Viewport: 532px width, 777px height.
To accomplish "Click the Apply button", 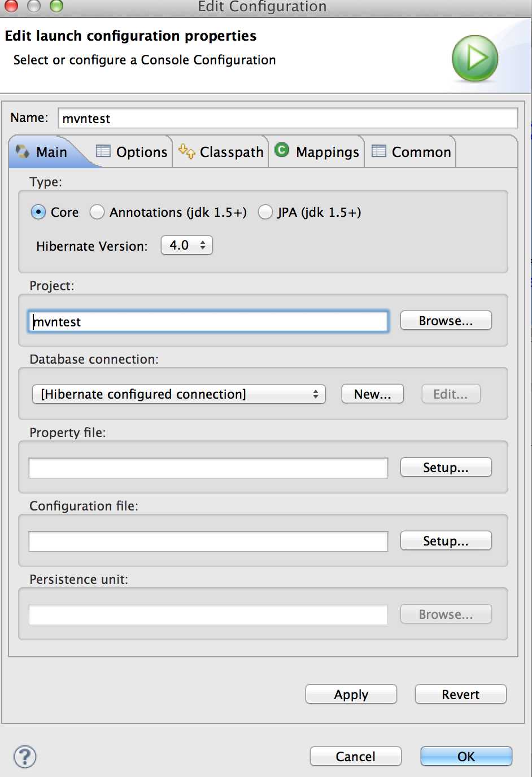I will pyautogui.click(x=351, y=695).
